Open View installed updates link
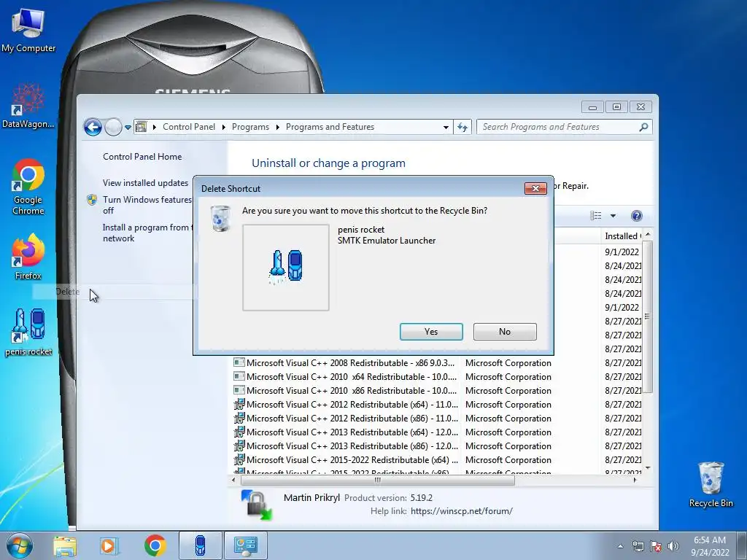747x560 pixels. click(145, 183)
